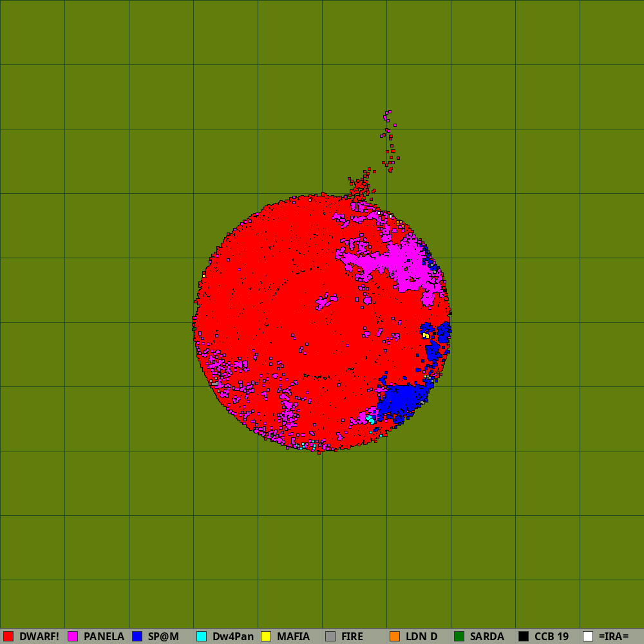Click the magenta PANELA legend swatch
This screenshot has height=644, width=644.
tap(73, 636)
